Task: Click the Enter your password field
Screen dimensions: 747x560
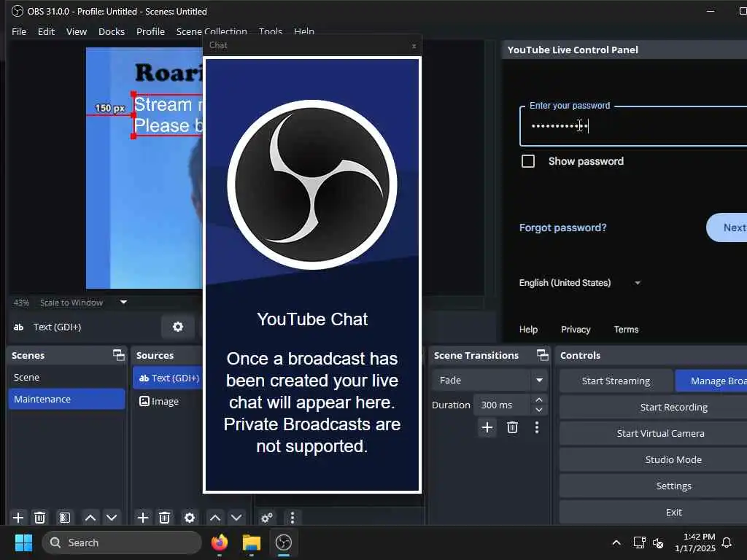Action: 634,126
